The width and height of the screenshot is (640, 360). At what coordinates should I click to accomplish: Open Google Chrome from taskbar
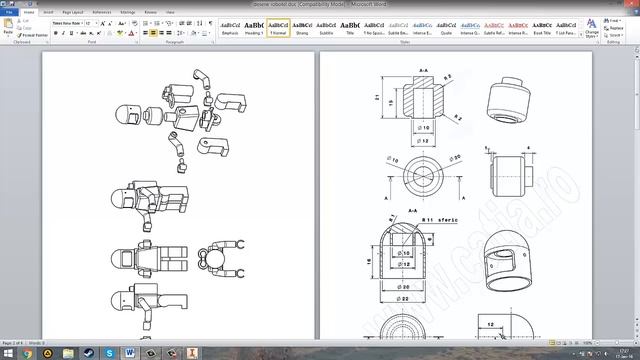(27, 353)
